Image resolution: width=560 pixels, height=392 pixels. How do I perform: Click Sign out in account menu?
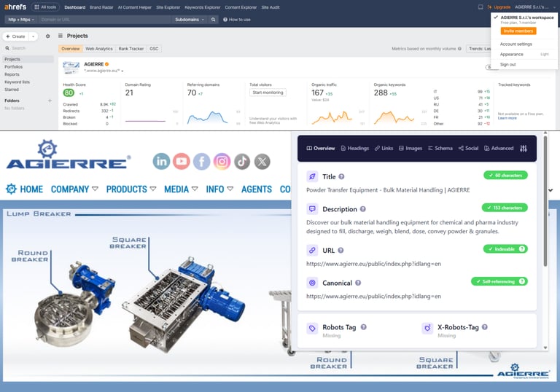[507, 65]
